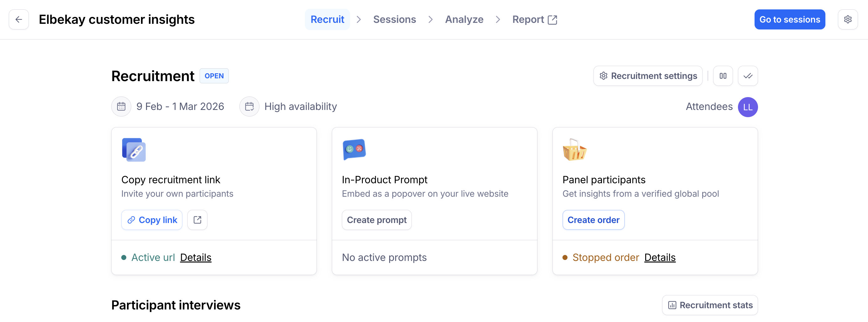Open project settings gear in top bar

point(847,19)
